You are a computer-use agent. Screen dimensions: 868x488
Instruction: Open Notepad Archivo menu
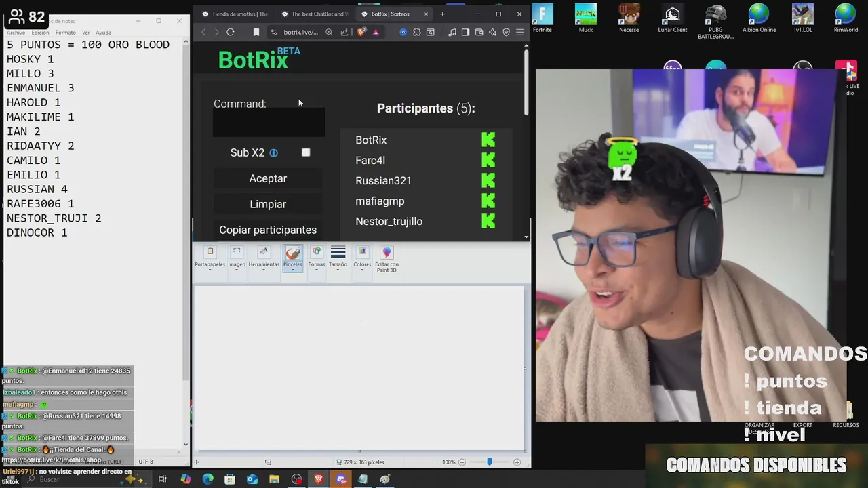pos(16,33)
